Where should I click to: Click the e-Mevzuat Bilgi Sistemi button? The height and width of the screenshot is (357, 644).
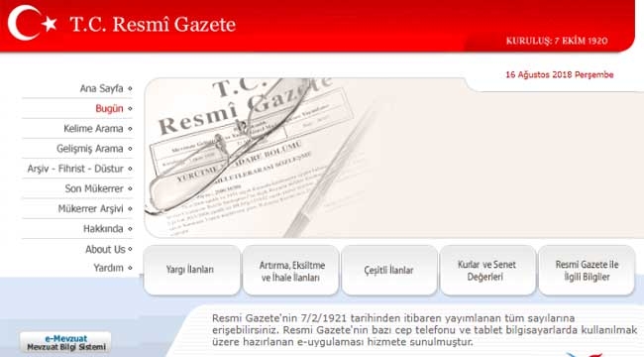coord(65,342)
